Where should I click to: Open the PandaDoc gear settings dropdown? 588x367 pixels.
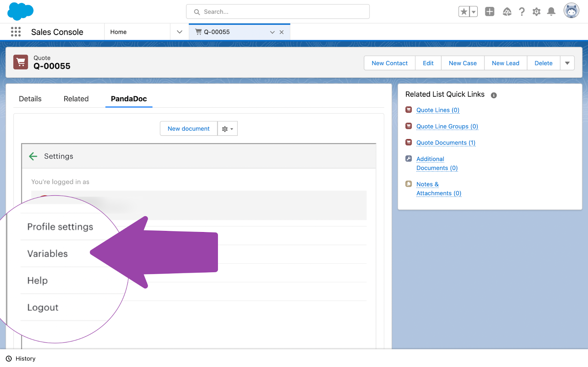(227, 129)
